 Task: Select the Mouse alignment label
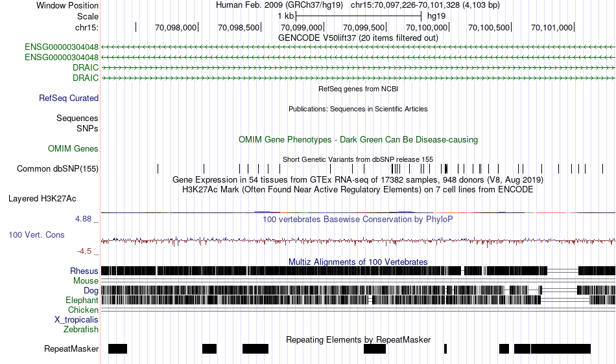tap(86, 281)
